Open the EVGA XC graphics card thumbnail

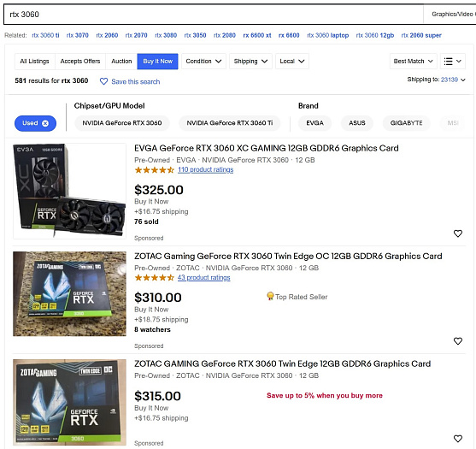coord(69,191)
